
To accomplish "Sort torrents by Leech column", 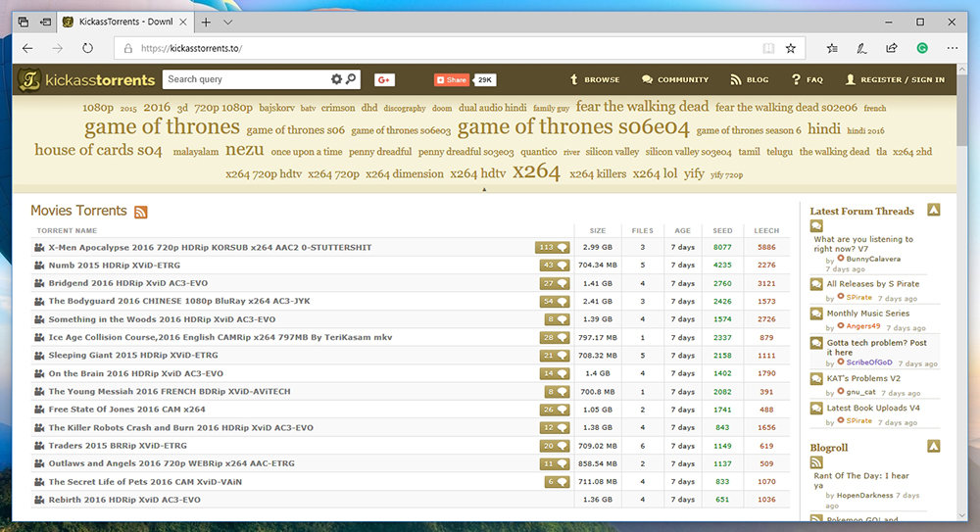I will (x=766, y=230).
